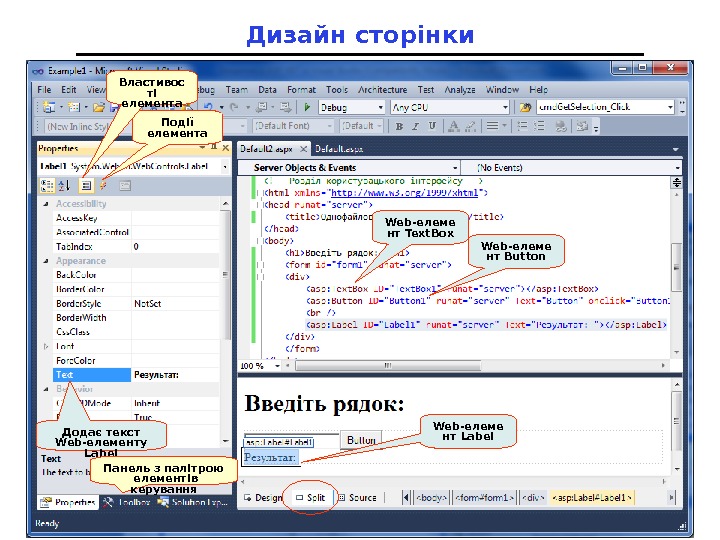Open the Format menu
Viewport: 720px width, 540px height.
click(301, 90)
